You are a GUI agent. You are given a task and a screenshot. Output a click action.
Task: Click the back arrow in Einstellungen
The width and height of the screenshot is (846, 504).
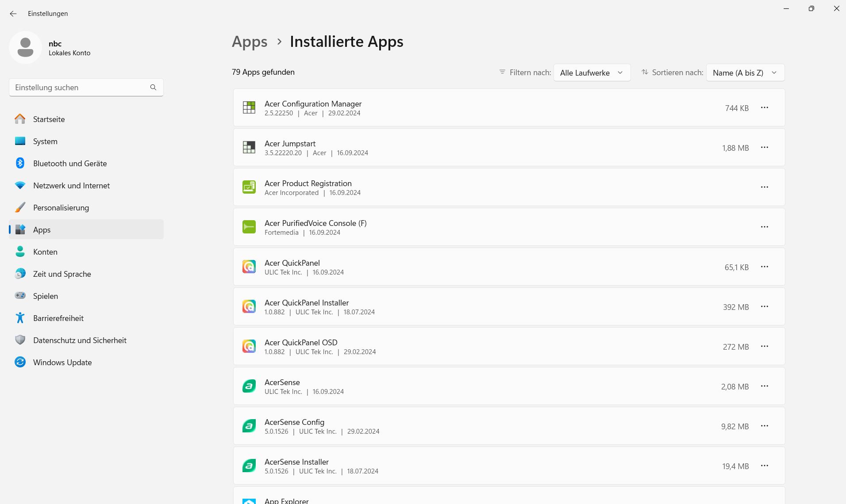(x=13, y=14)
